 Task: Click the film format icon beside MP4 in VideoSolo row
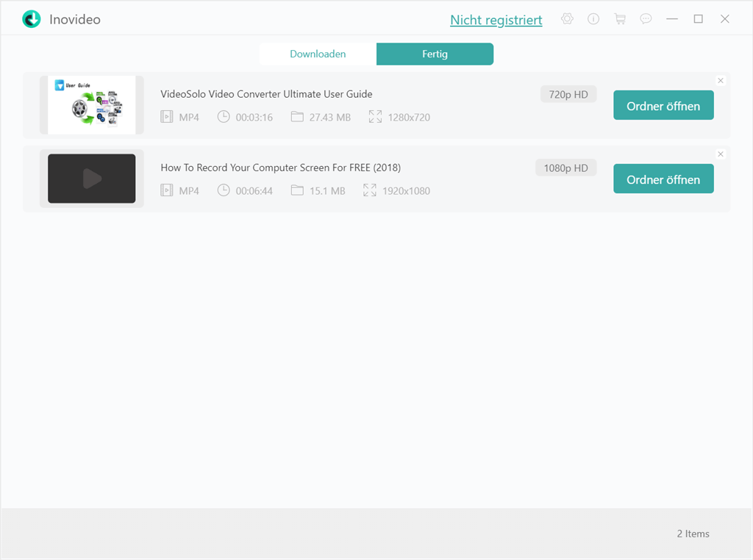[x=167, y=117]
